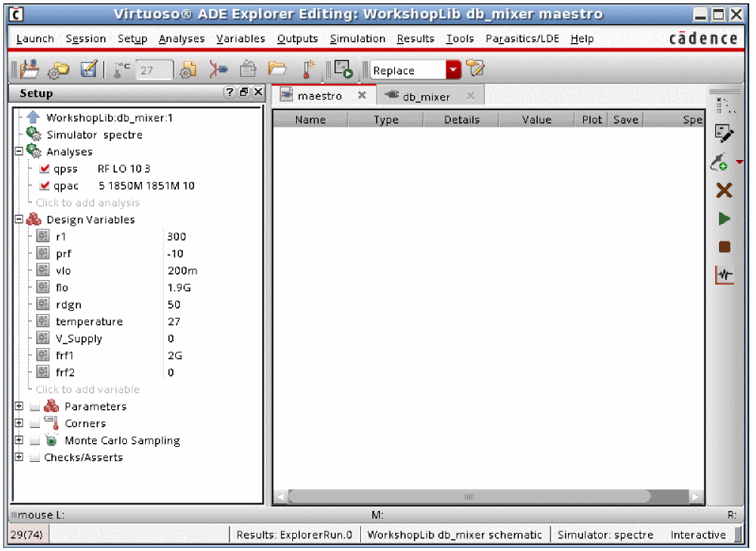Click the thermometer icon in top toolbar
The image size is (756, 551).
pyautogui.click(x=308, y=70)
